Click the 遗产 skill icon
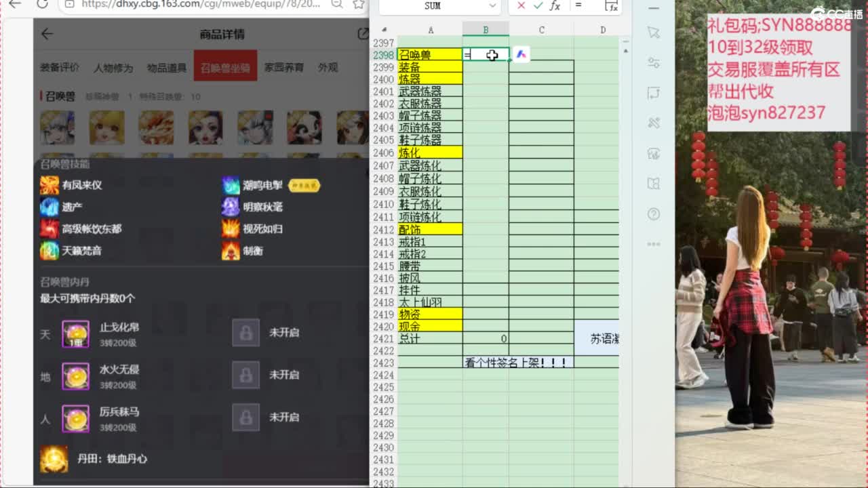868x488 pixels. (x=50, y=207)
